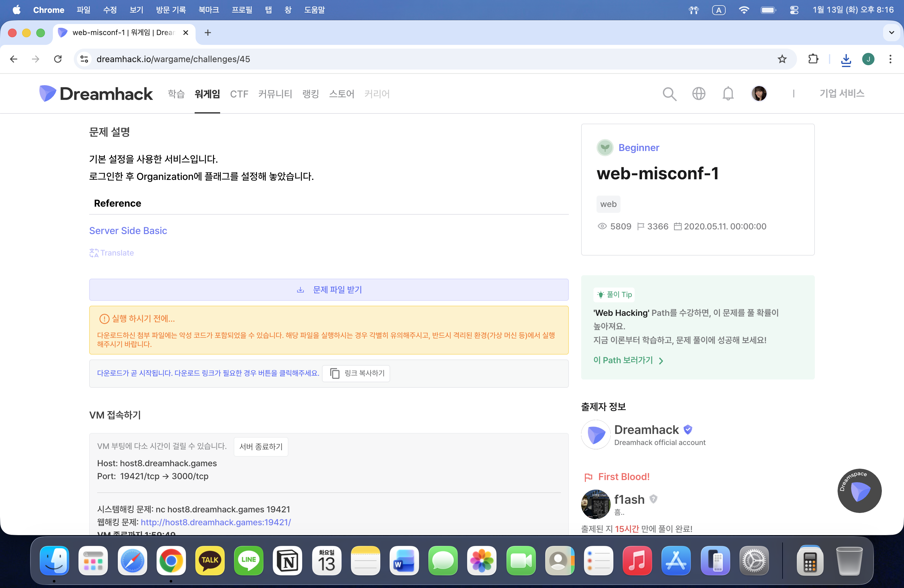Click the Translate icon link
The height and width of the screenshot is (588, 904).
112,253
